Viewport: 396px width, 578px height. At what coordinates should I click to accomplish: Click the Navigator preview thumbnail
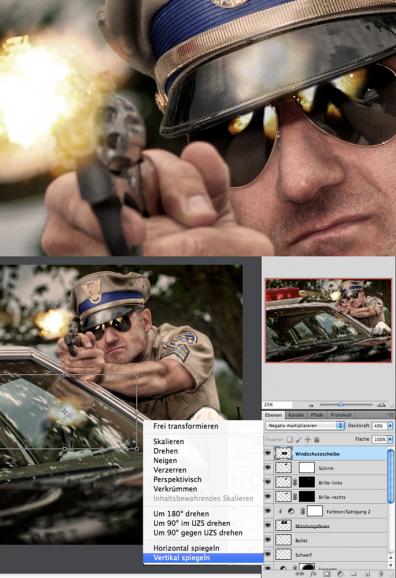(x=328, y=320)
